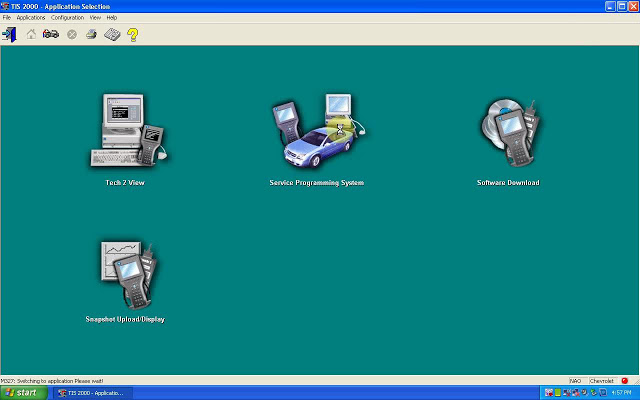Maximize the TIS 2000 window
640x400 pixels.
click(622, 6)
